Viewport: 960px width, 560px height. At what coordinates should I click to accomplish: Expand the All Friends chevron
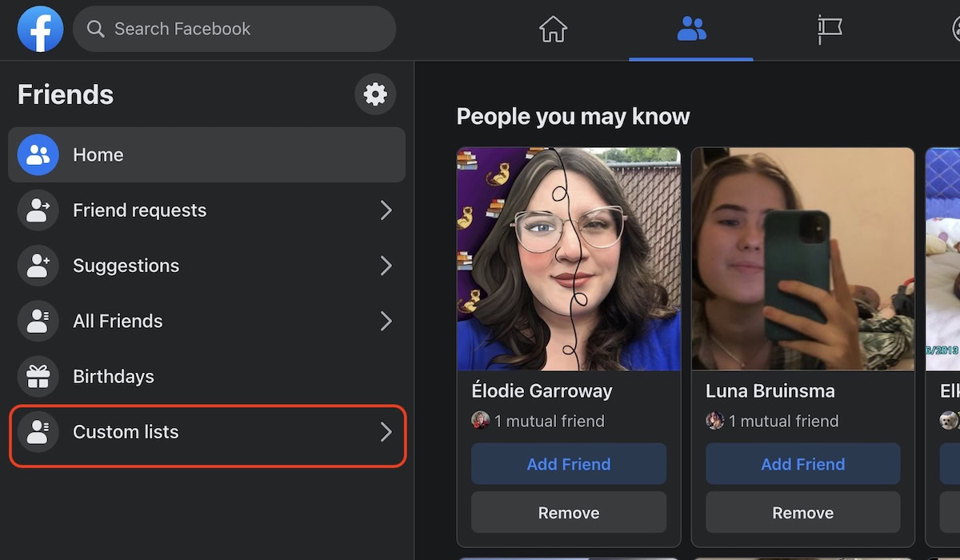point(386,322)
